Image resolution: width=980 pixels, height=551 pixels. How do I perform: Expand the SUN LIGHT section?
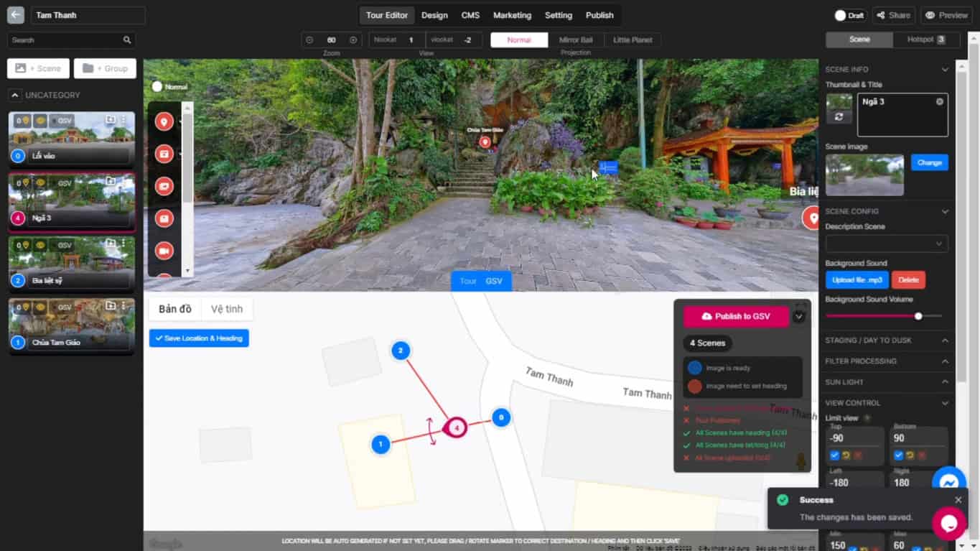pyautogui.click(x=887, y=381)
